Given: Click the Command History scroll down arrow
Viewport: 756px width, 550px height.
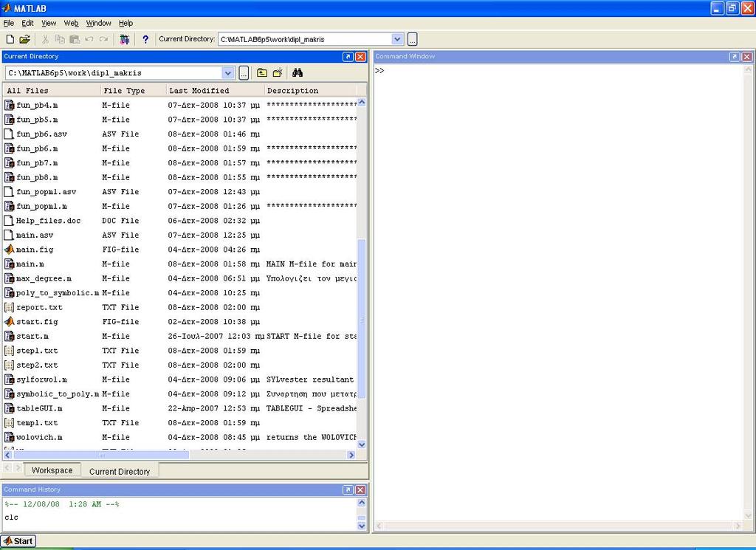Looking at the screenshot, I should (362, 526).
